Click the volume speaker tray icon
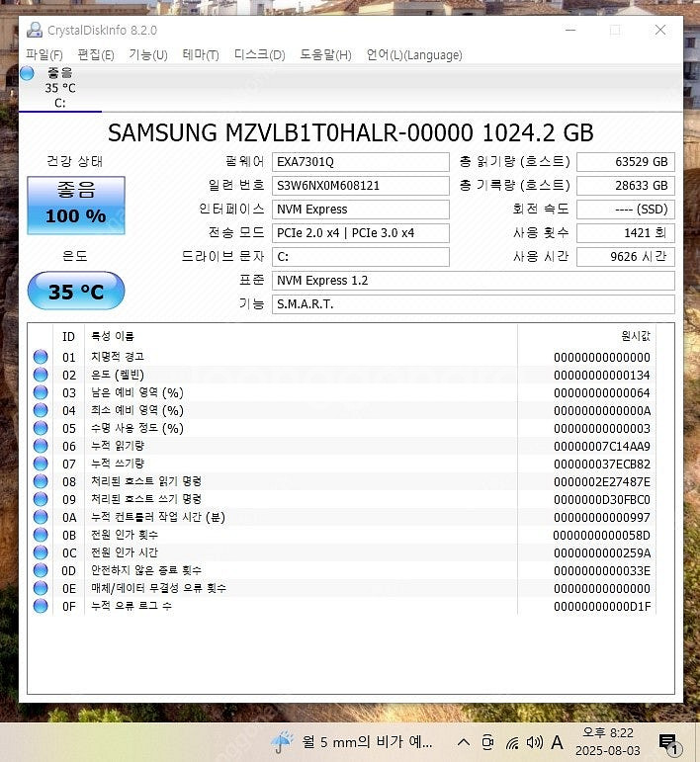The width and height of the screenshot is (700, 762). (534, 742)
